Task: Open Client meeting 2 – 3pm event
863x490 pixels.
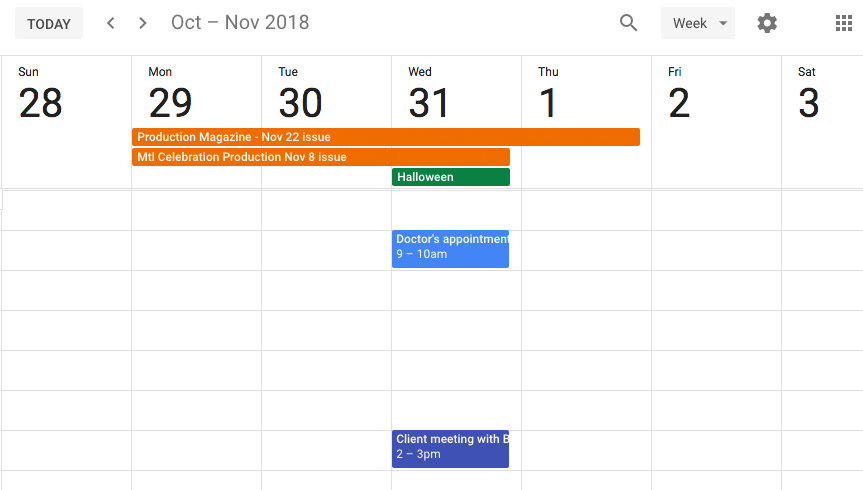Action: coord(450,449)
